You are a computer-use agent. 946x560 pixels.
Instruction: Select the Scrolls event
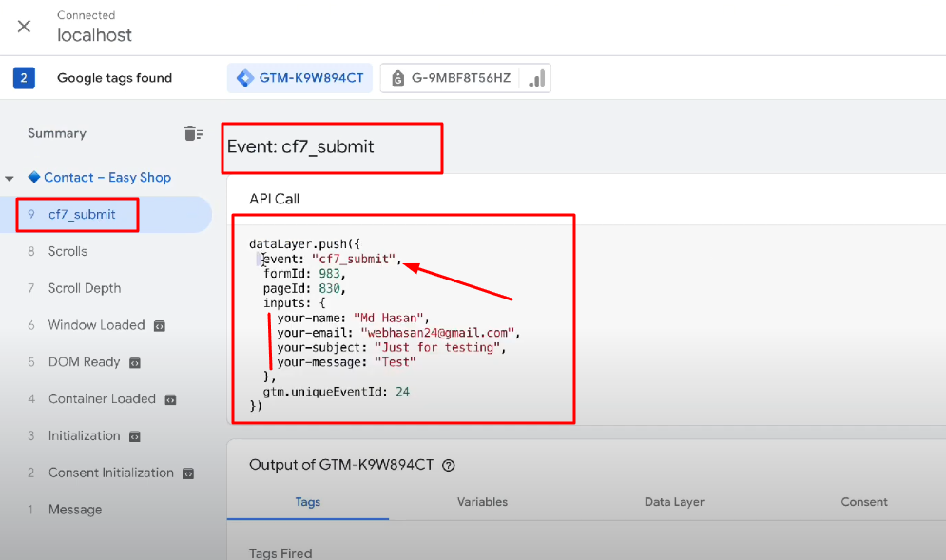(x=68, y=251)
